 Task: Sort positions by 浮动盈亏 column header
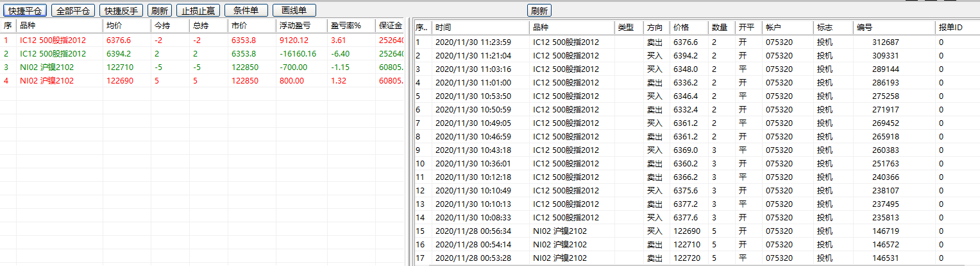pyautogui.click(x=301, y=26)
